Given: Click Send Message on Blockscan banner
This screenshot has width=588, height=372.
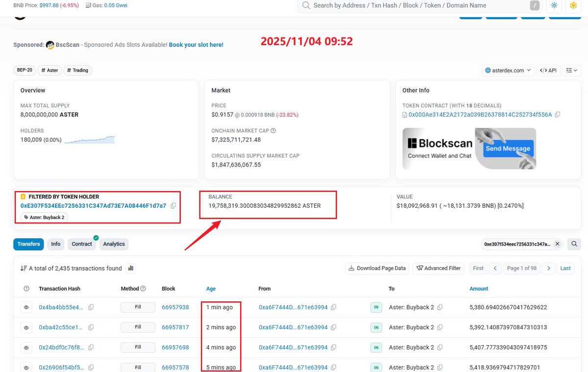Looking at the screenshot, I should click(508, 149).
